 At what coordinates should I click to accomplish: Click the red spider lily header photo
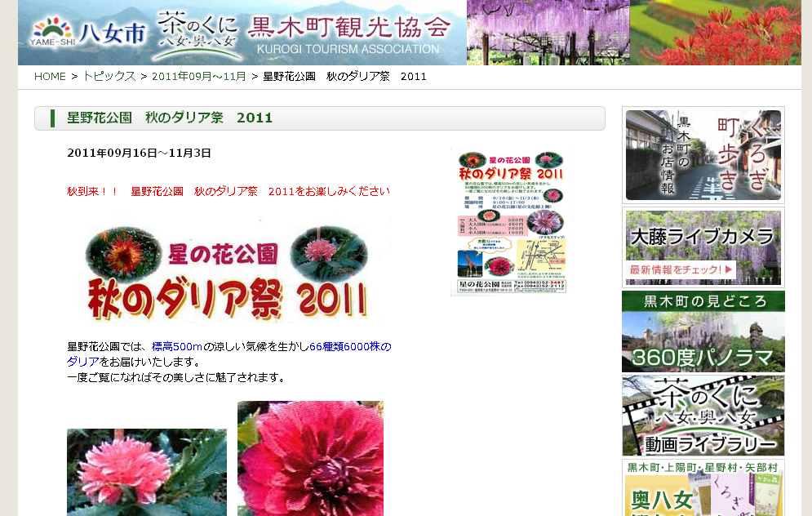[x=716, y=32]
